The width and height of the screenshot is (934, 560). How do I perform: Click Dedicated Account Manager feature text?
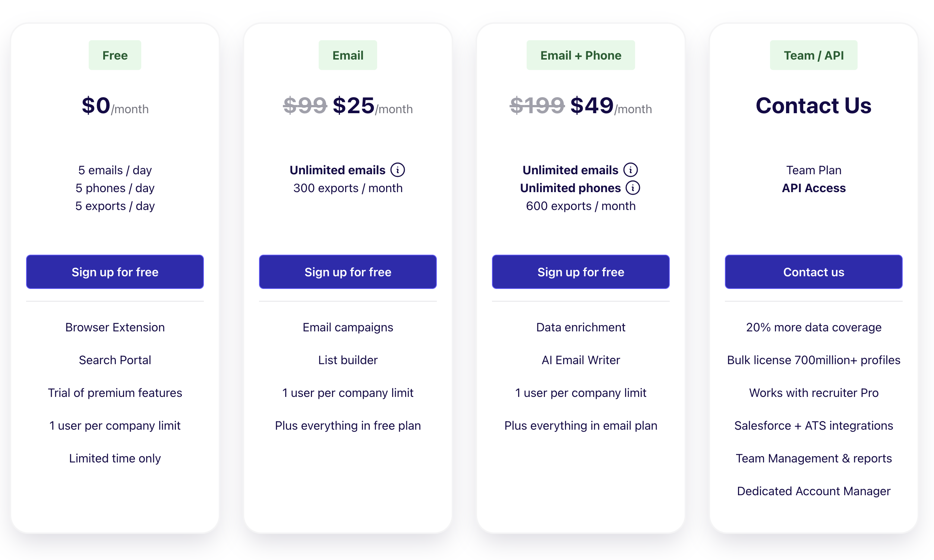[814, 491]
